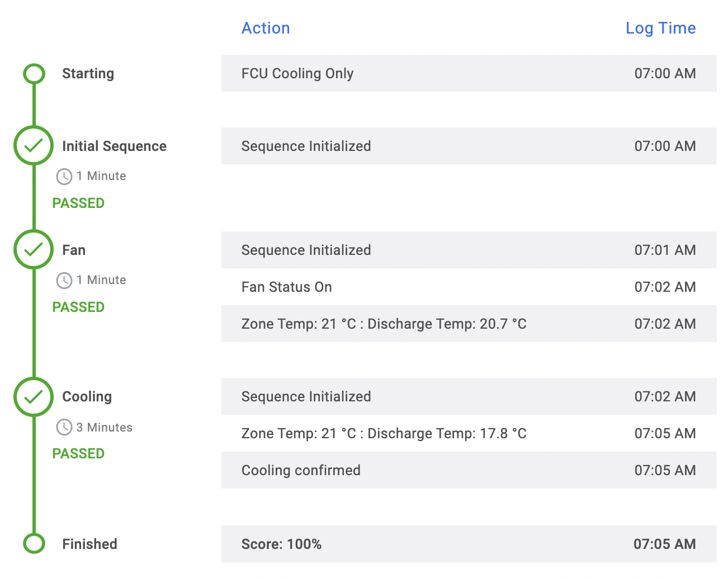Click the Finished step circle marker
This screenshot has width=728, height=578.
34,543
